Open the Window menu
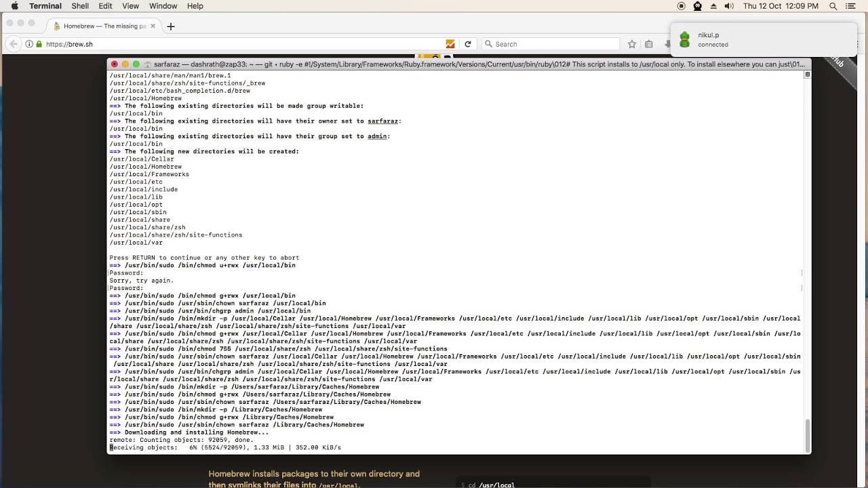 (163, 6)
